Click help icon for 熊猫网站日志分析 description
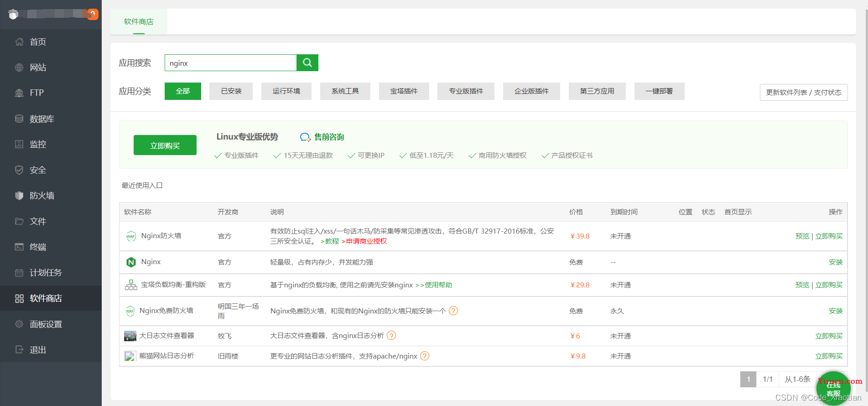Screen dimensions: 868x406 [x=425, y=356]
